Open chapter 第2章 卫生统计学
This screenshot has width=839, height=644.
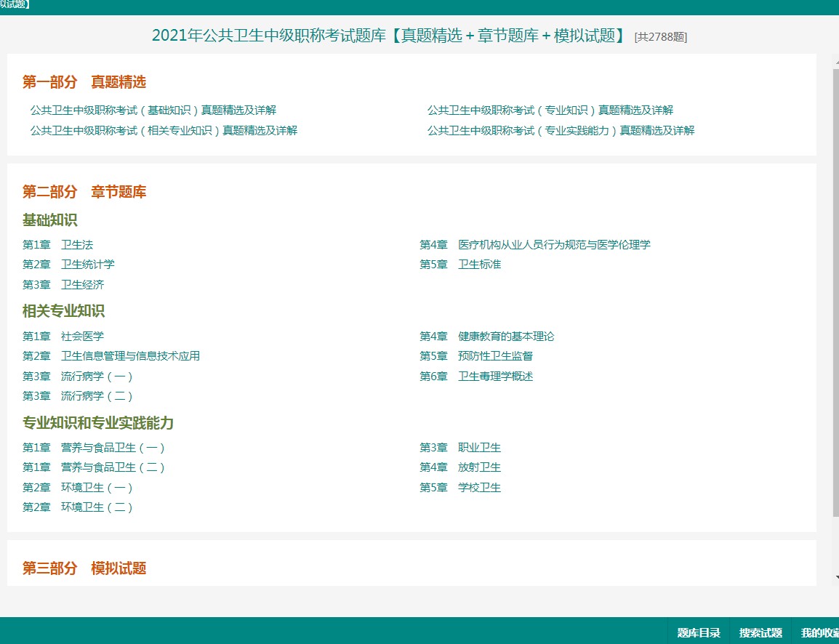click(x=68, y=265)
